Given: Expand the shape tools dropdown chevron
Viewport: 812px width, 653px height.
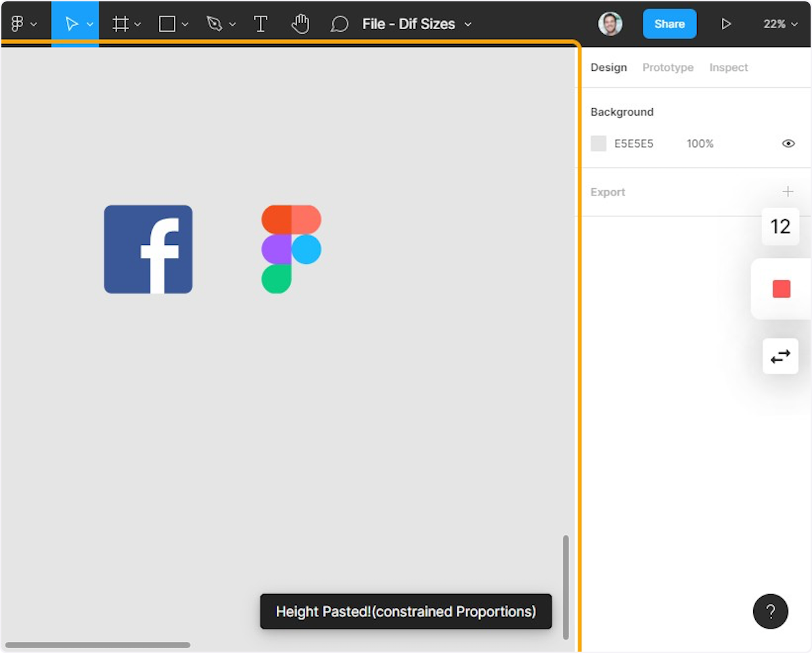Looking at the screenshot, I should [185, 24].
